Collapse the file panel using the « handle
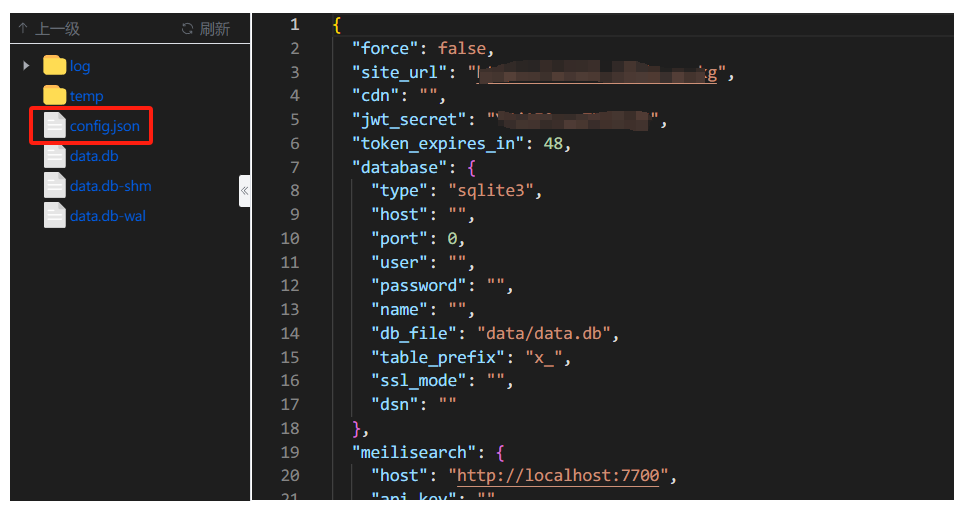954x510 pixels. coord(244,190)
